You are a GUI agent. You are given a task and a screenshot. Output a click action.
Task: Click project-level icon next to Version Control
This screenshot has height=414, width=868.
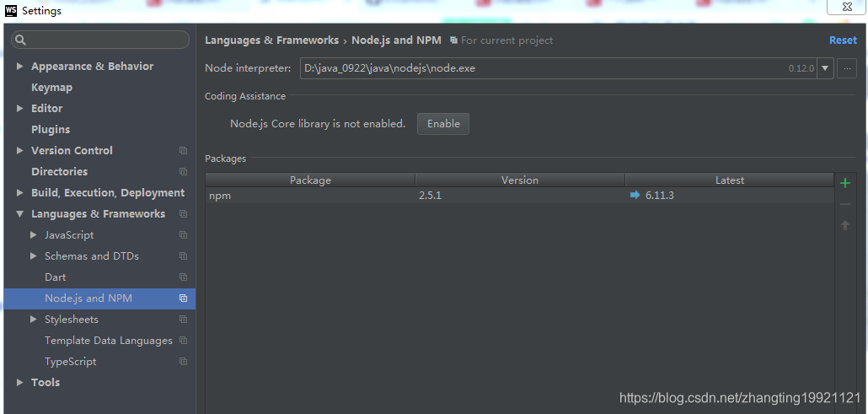coord(183,151)
